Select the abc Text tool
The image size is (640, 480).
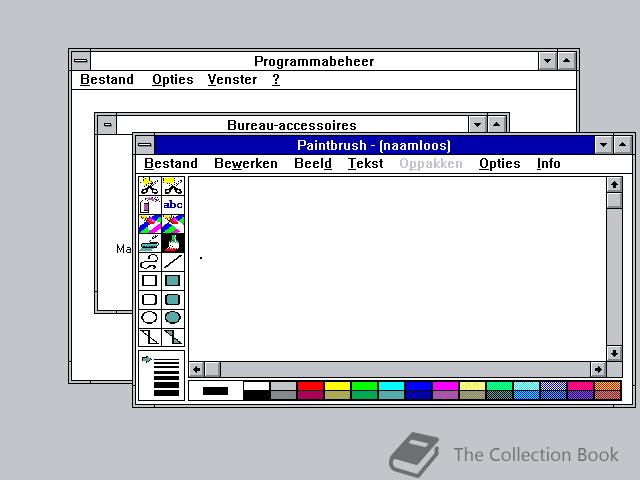[173, 204]
